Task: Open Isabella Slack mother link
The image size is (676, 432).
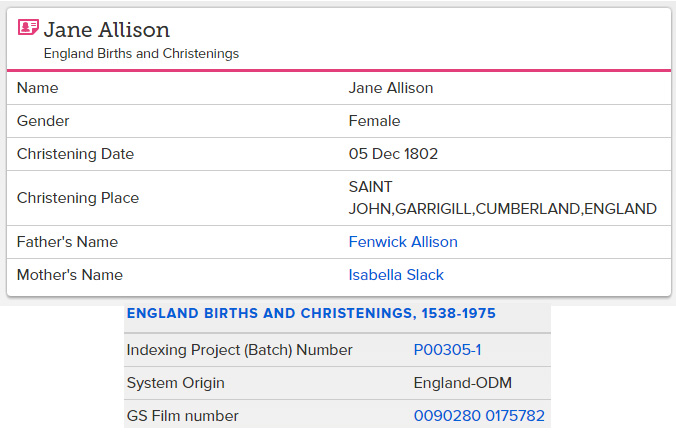Action: coord(396,275)
